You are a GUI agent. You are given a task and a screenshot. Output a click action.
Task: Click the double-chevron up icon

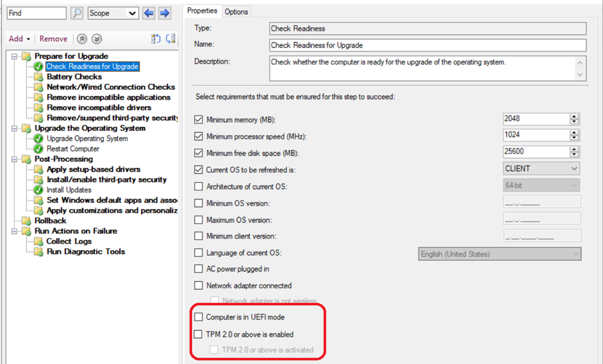tap(82, 39)
